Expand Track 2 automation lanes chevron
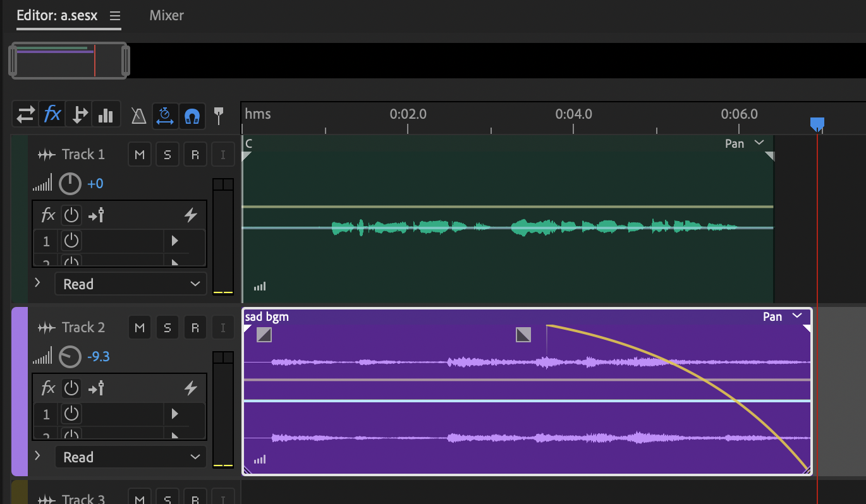The width and height of the screenshot is (866, 504). tap(37, 455)
